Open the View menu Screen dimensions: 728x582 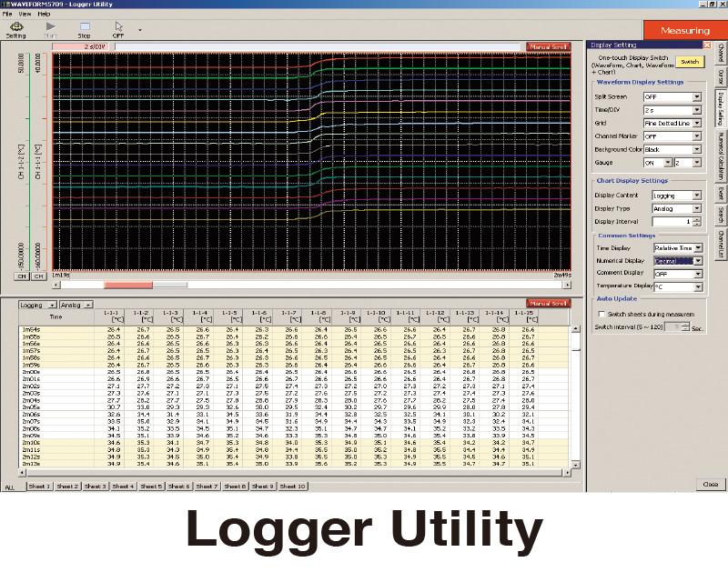click(25, 15)
